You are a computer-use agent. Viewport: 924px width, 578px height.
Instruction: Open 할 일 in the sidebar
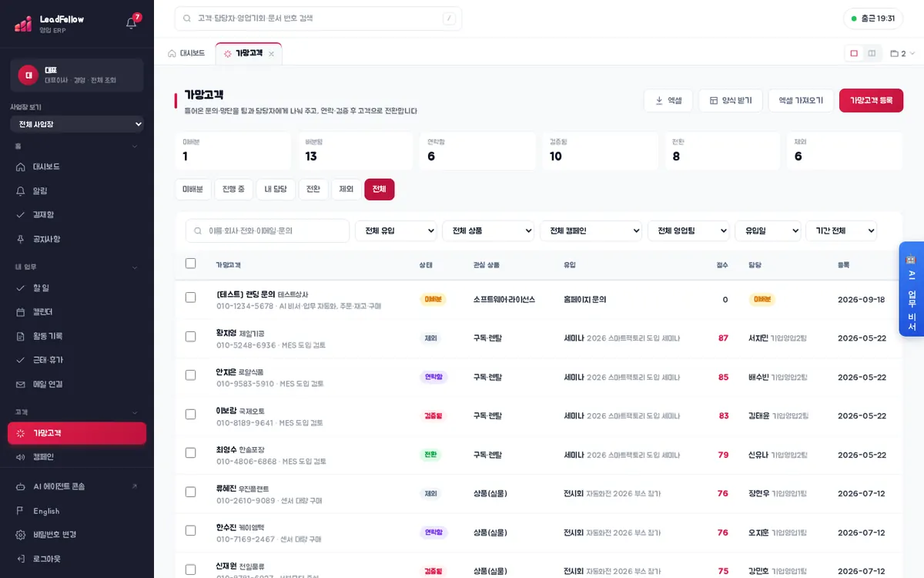(x=77, y=287)
